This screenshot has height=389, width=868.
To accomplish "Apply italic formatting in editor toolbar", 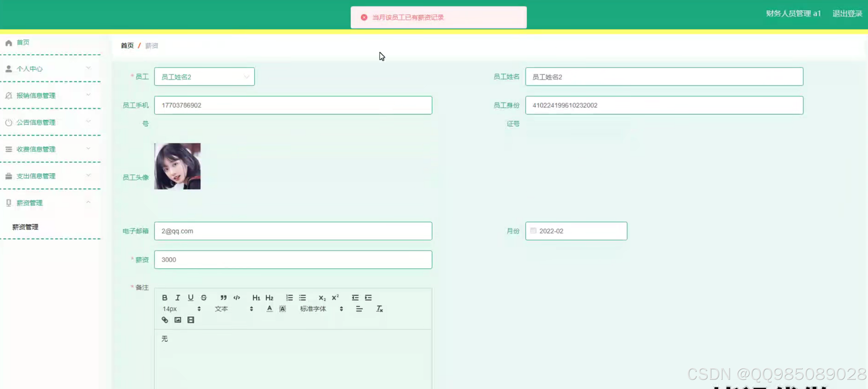I will pyautogui.click(x=178, y=298).
